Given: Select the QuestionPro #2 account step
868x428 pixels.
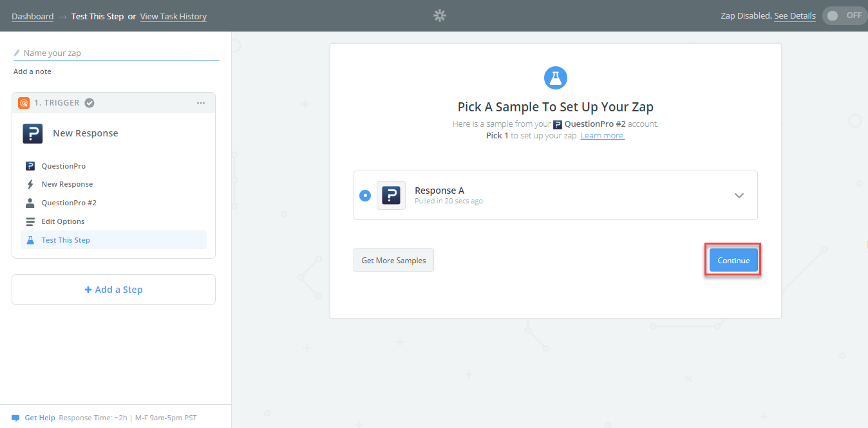Looking at the screenshot, I should (68, 203).
